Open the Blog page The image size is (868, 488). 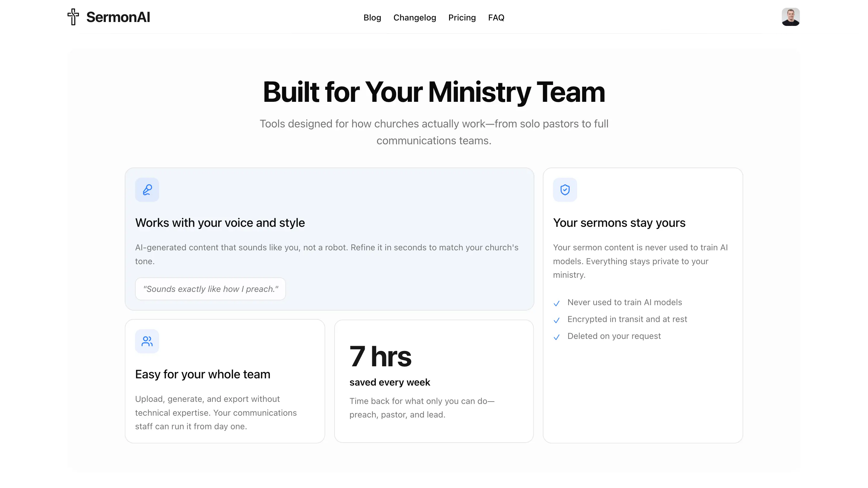372,17
